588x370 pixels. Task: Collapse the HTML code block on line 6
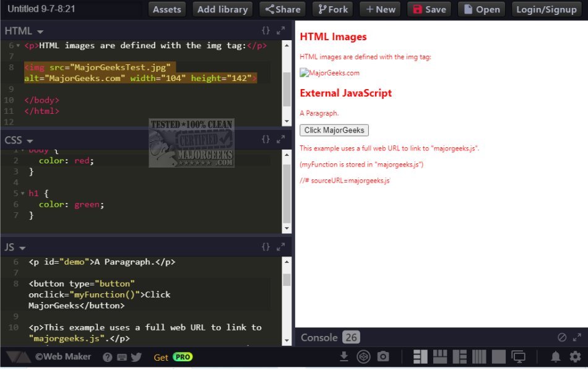coord(18,46)
